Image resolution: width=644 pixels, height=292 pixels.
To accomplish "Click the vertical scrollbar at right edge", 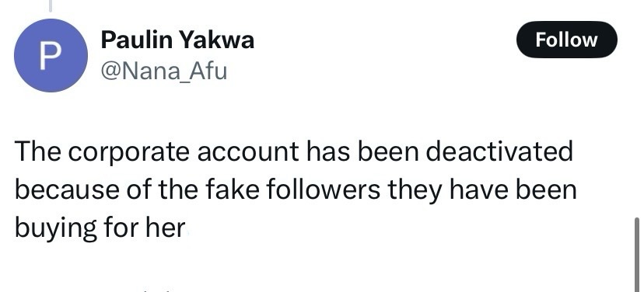I will click(636, 254).
